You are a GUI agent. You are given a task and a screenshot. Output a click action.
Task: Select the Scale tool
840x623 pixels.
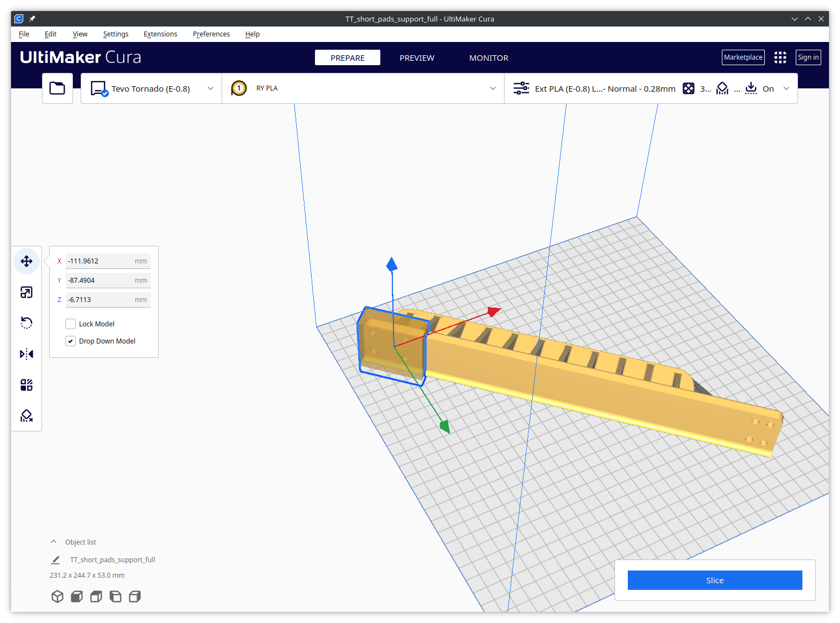(26, 292)
